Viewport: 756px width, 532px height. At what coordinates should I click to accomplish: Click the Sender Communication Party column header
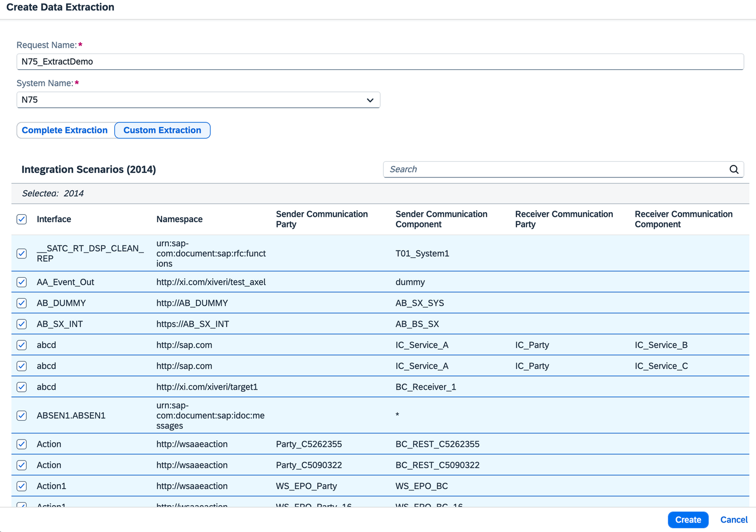coord(322,219)
